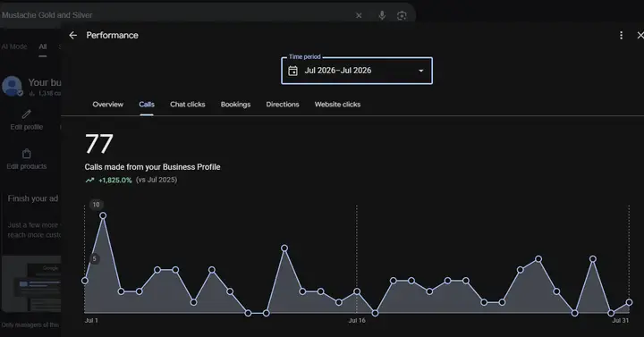Go back with the Performance arrow
644x337 pixels.
[x=73, y=35]
